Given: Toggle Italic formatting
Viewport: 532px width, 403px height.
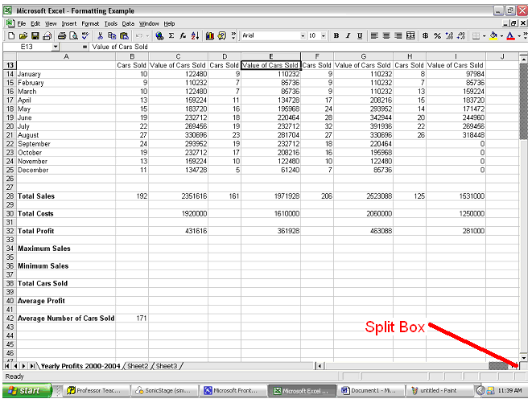Looking at the screenshot, I should click(x=348, y=36).
